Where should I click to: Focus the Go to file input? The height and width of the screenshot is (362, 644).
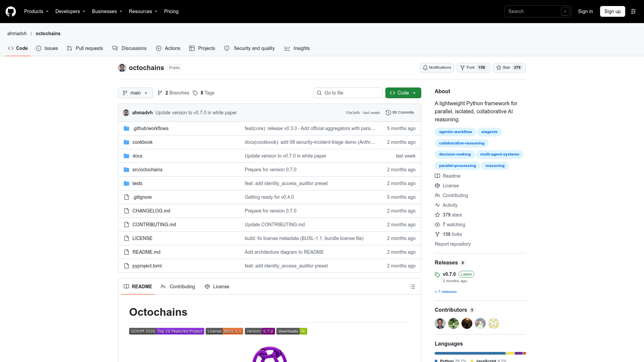pyautogui.click(x=348, y=93)
